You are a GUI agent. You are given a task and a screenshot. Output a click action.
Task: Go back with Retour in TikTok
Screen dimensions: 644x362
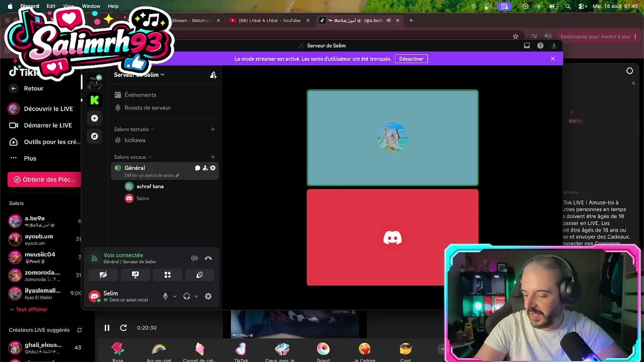[27, 88]
